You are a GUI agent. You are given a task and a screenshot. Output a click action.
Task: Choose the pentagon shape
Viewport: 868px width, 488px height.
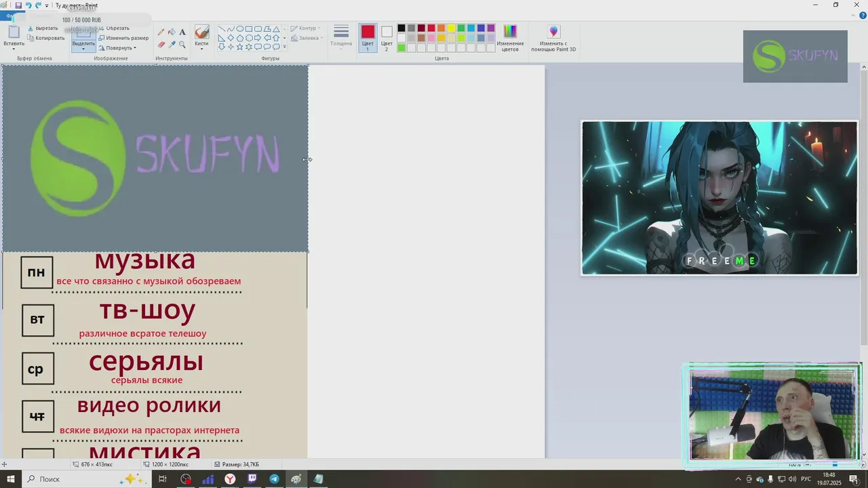point(240,38)
